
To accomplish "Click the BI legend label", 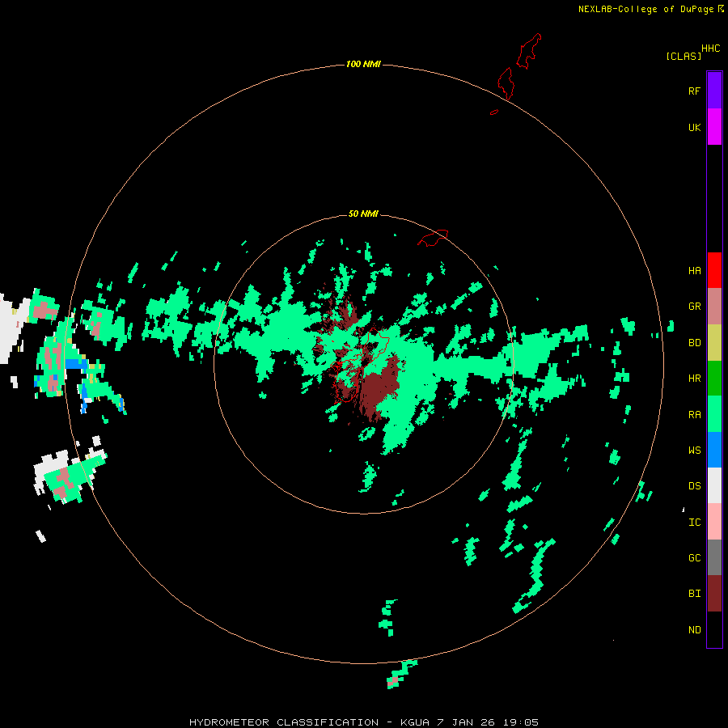I will [694, 594].
